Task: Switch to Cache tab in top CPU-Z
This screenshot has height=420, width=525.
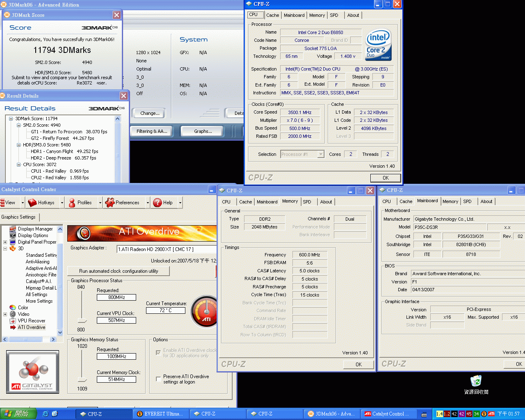Action: [x=272, y=15]
